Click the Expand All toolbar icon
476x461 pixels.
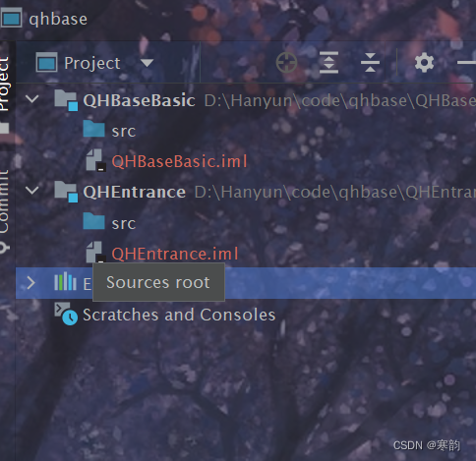[x=328, y=62]
